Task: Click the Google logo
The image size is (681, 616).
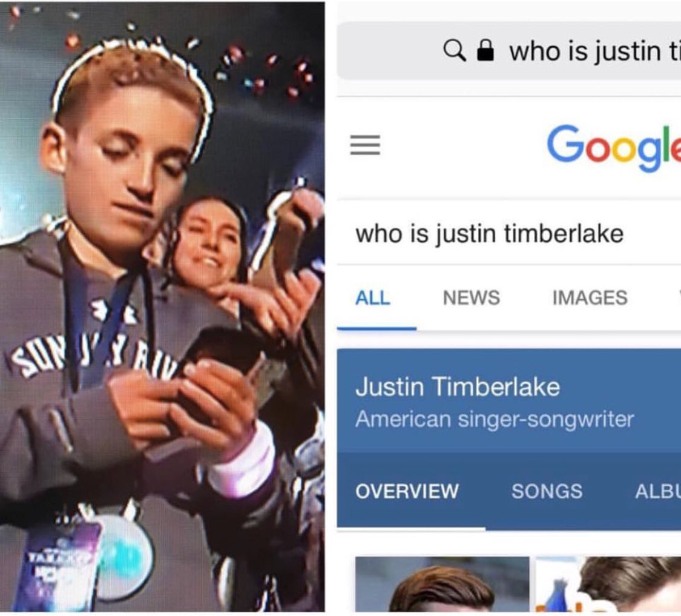Action: pos(614,148)
